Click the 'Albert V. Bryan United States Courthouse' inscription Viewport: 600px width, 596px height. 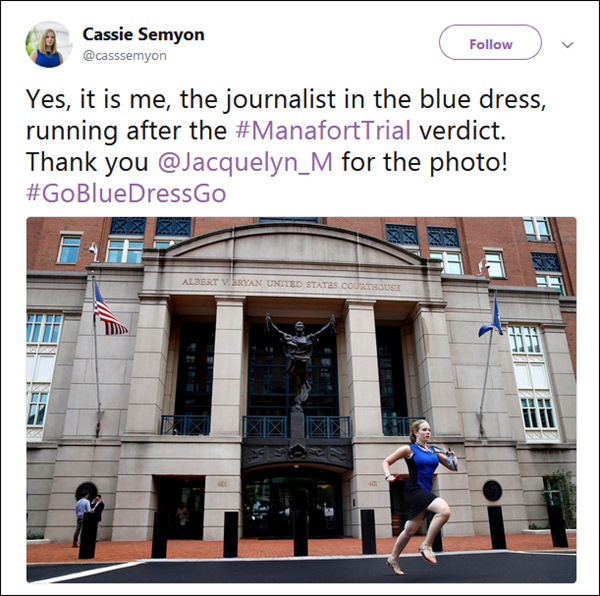291,284
